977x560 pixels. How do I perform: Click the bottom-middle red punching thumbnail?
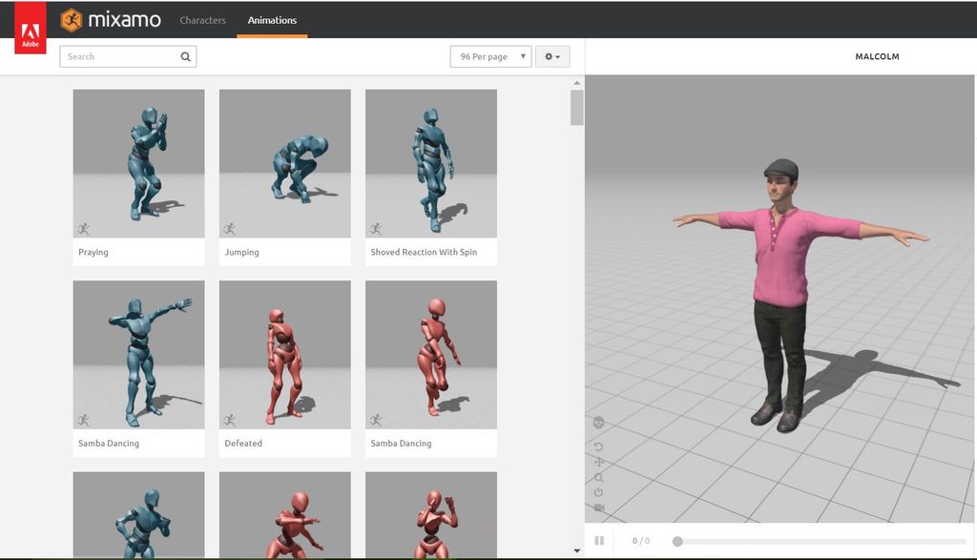coord(284,514)
